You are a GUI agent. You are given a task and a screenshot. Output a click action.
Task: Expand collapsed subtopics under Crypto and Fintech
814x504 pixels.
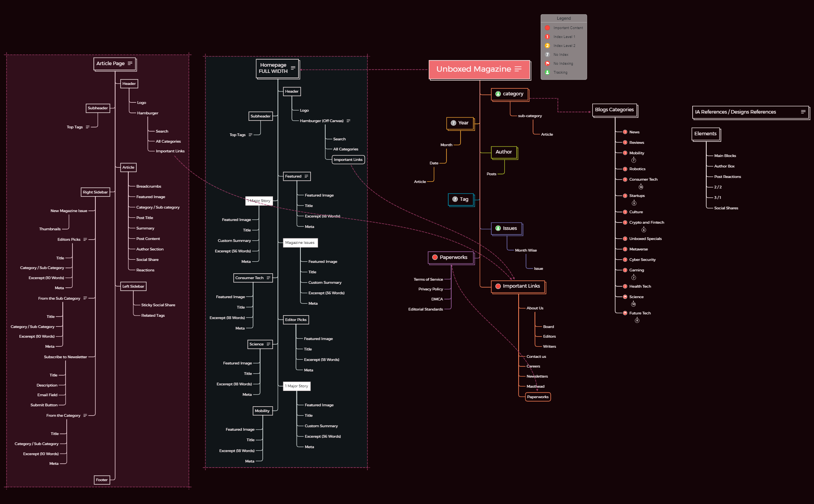[x=643, y=230]
